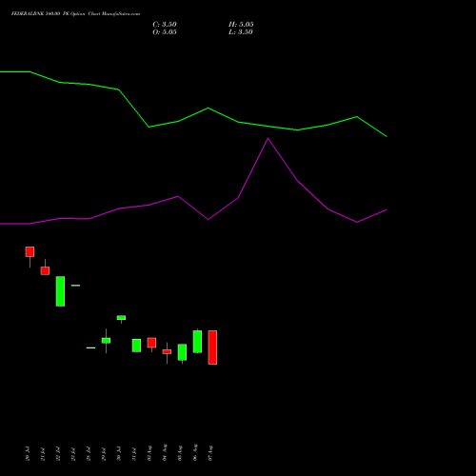Select the '07 Aug' date axis label
The width and height of the screenshot is (476, 476).
(x=210, y=453)
